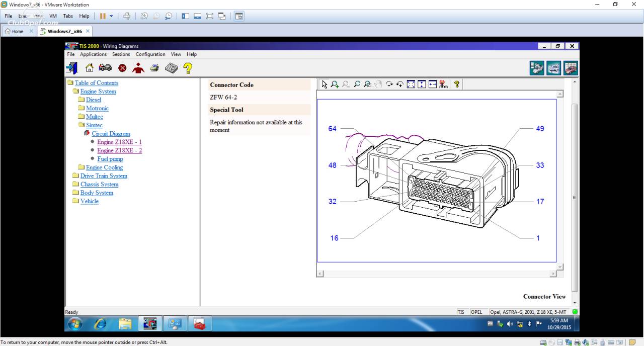Click the TIS 2000 exit door icon
This screenshot has height=346, width=644.
pos(72,68)
